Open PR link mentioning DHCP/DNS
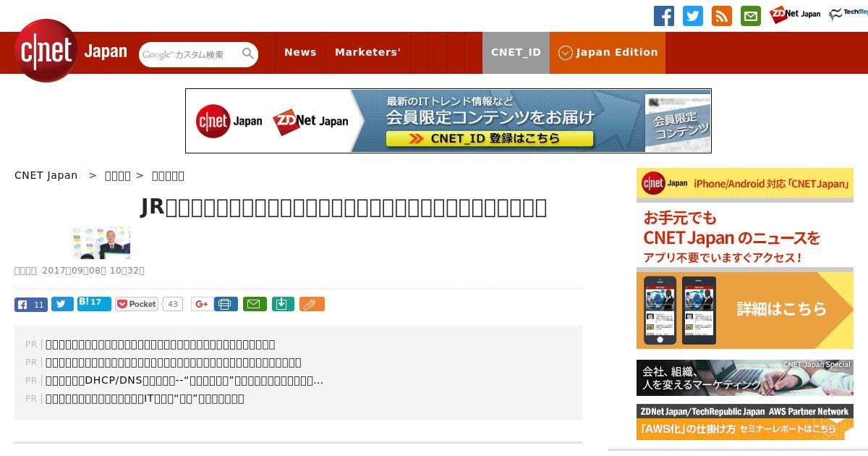868x456 pixels. pyautogui.click(x=184, y=381)
